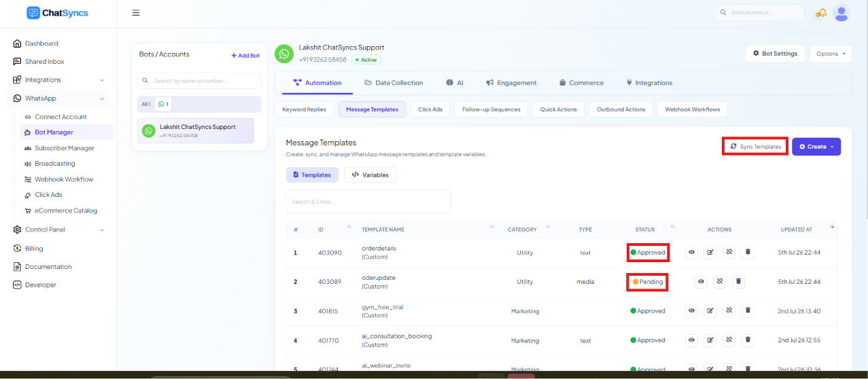Click the ChatSyncs logo

click(x=58, y=13)
